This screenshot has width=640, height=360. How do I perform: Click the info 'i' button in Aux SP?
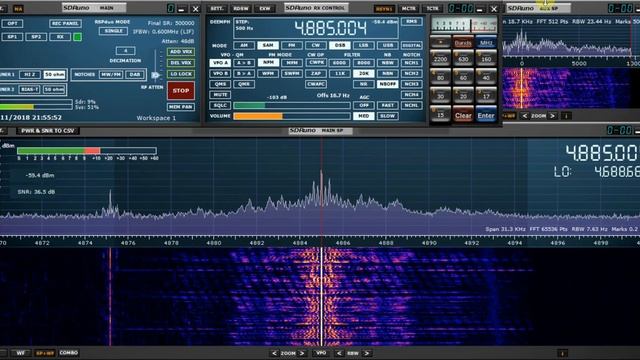click(x=566, y=116)
